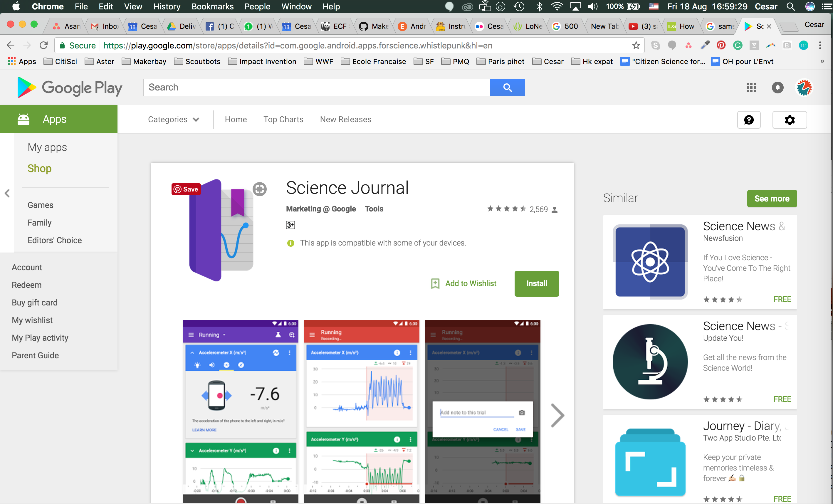This screenshot has width=833, height=504.
Task: Open the Bookmarks menu in the menu bar
Action: (x=212, y=6)
